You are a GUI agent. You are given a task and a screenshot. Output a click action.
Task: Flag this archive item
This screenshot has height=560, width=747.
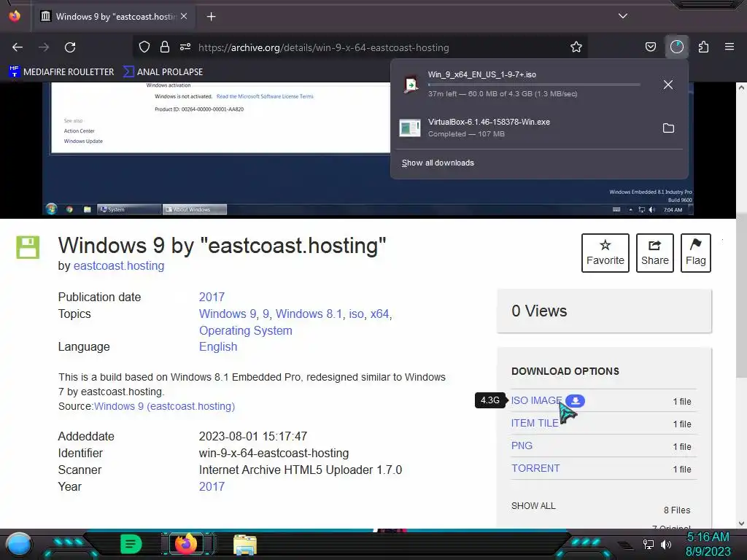pos(695,253)
